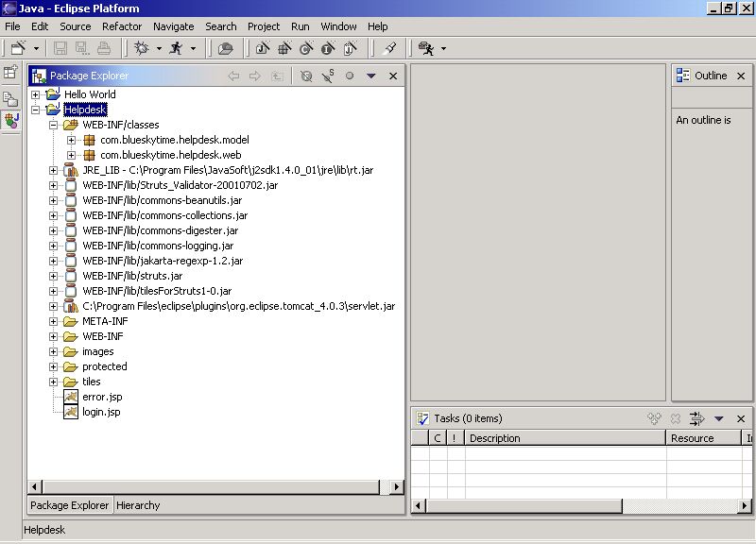Select the login.jsp file
Screen dimensions: 756x544
101,412
